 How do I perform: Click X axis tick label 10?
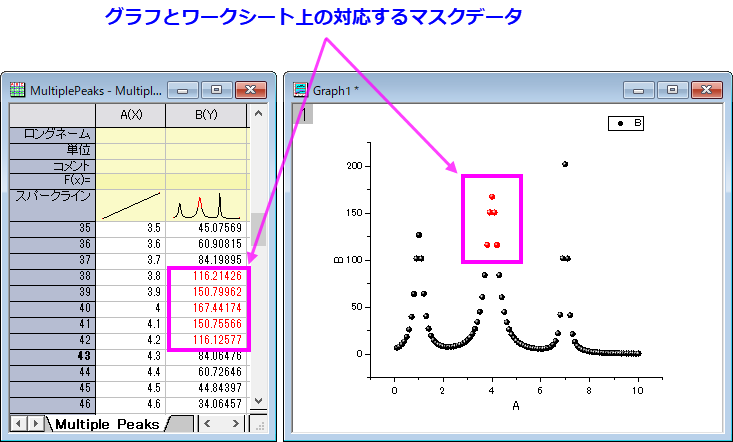[638, 390]
